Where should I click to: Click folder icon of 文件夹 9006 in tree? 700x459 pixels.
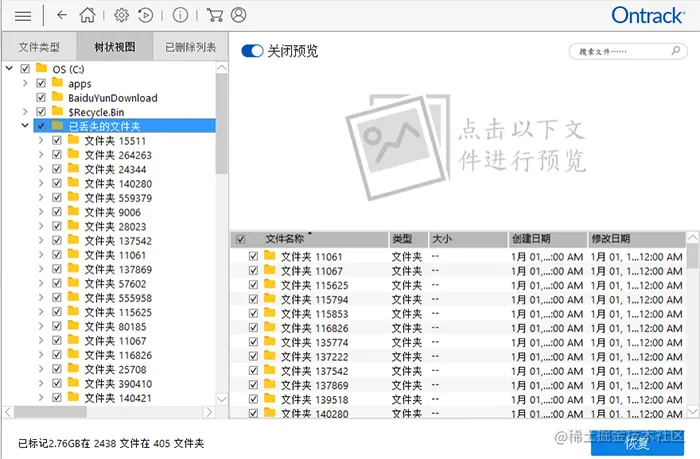coord(73,211)
